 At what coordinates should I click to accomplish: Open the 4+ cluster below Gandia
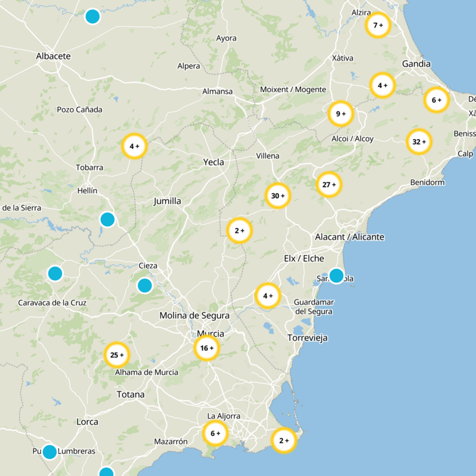pos(382,85)
